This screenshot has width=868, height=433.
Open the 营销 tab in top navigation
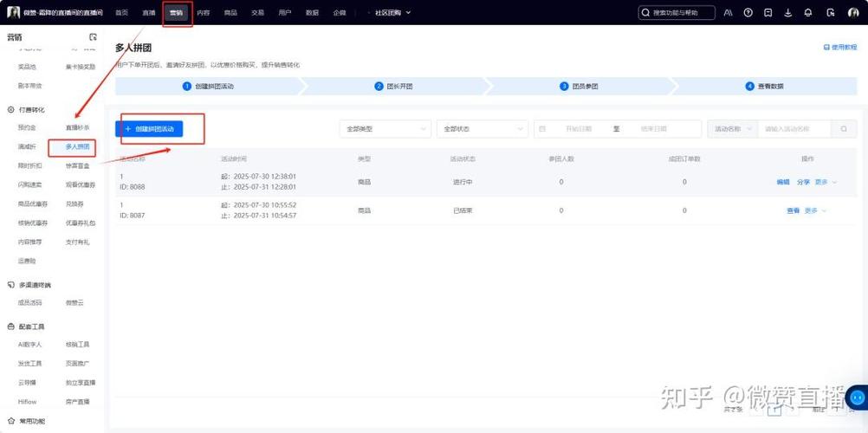[x=177, y=13]
